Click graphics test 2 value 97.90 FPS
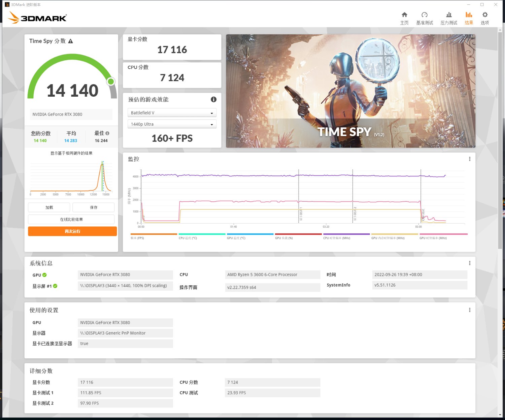Viewport: 505px width, 420px height. 125,403
